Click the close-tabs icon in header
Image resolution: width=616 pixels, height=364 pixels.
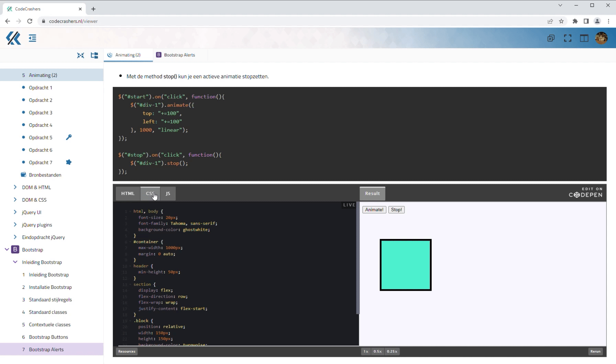(x=551, y=38)
